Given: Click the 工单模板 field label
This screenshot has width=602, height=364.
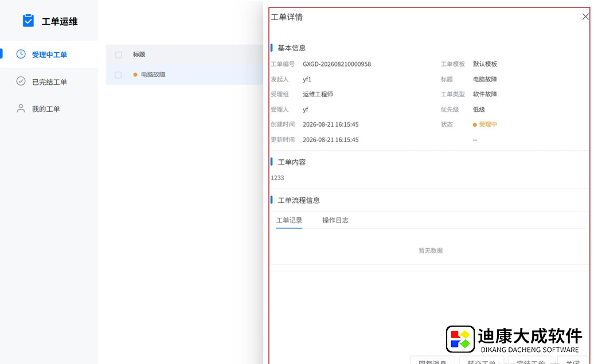Looking at the screenshot, I should [453, 64].
